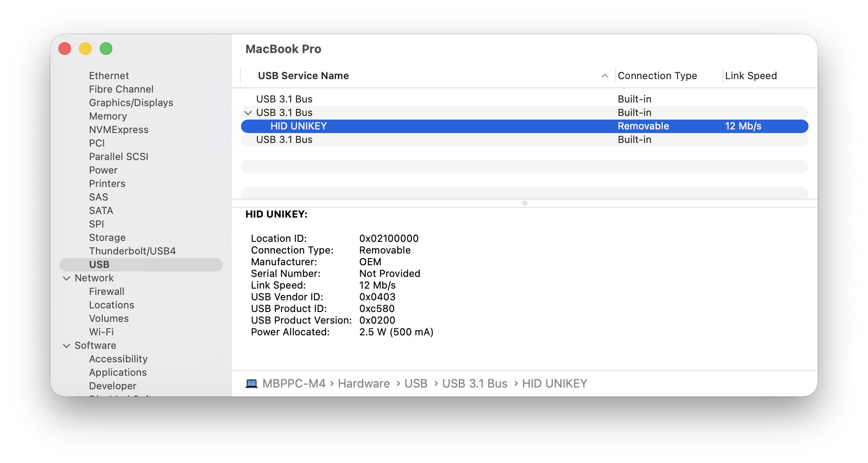Click the HID UNIKEY: details heading
This screenshot has height=463, width=868.
[x=277, y=214]
